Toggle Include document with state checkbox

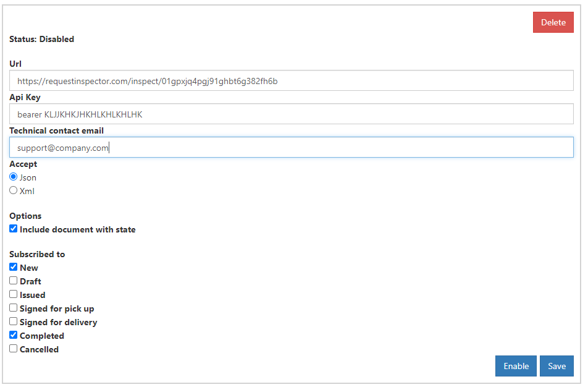14,229
